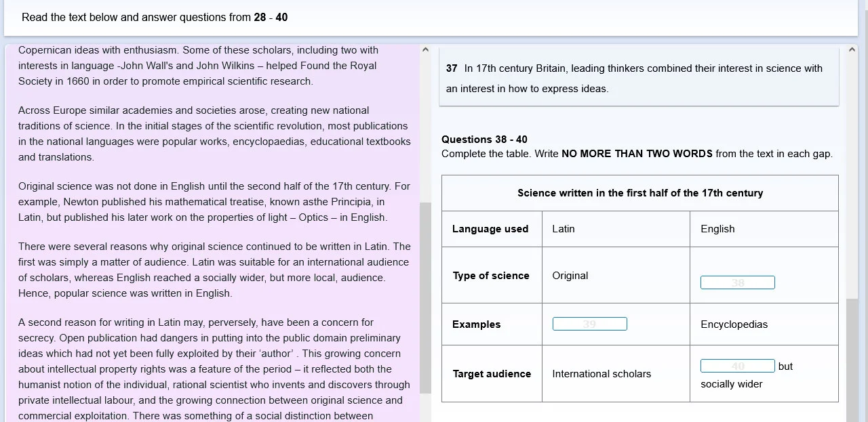Click the answer field for question 39
The width and height of the screenshot is (868, 422).
(589, 324)
